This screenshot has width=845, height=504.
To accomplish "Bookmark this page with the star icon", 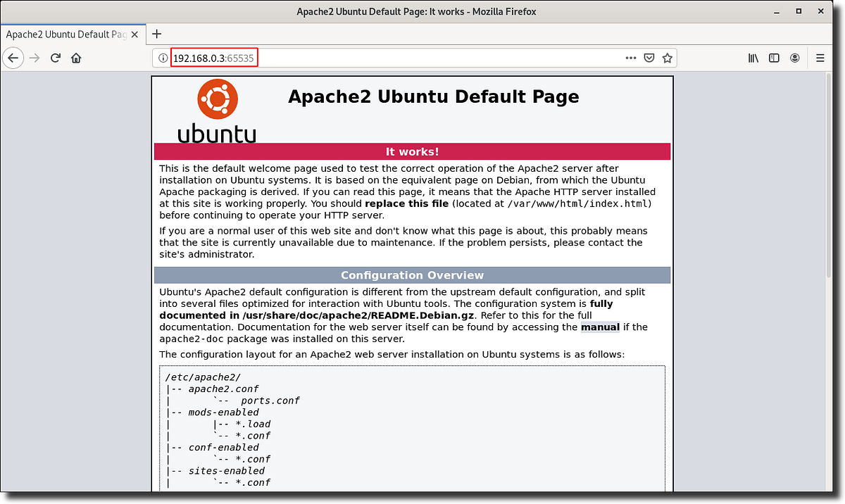I will pos(667,58).
